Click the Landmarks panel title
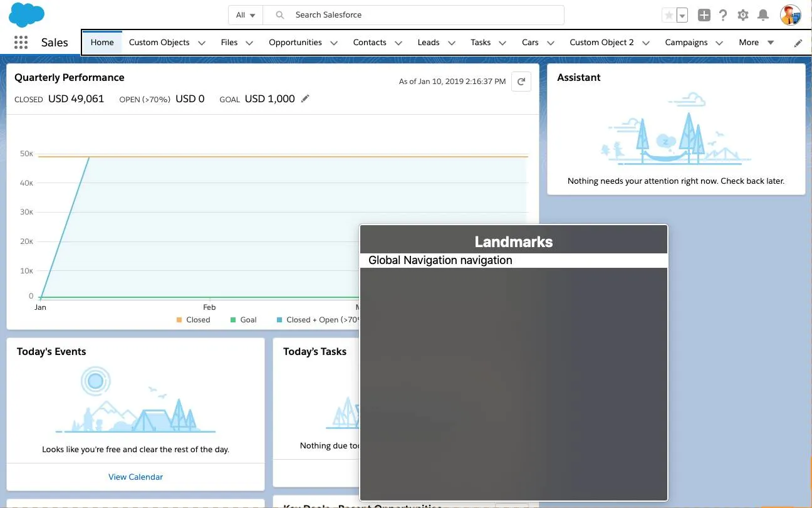This screenshot has height=508, width=812. point(514,241)
